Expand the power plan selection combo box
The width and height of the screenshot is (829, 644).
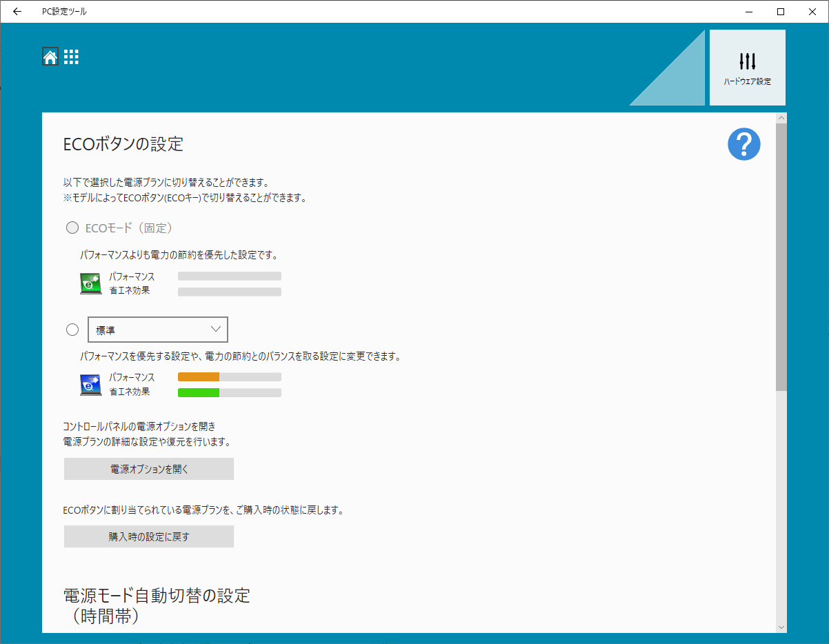coord(157,329)
